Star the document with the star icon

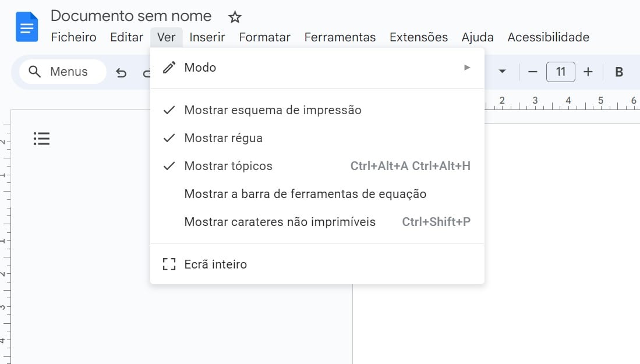click(235, 17)
